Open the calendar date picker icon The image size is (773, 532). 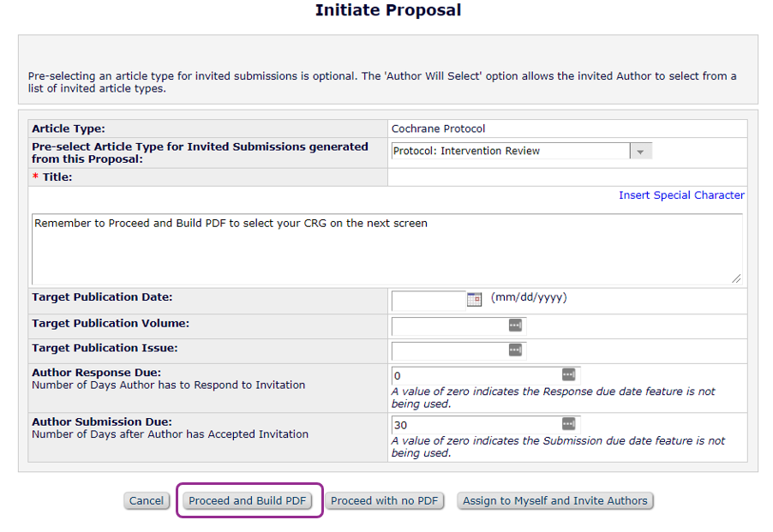474,299
